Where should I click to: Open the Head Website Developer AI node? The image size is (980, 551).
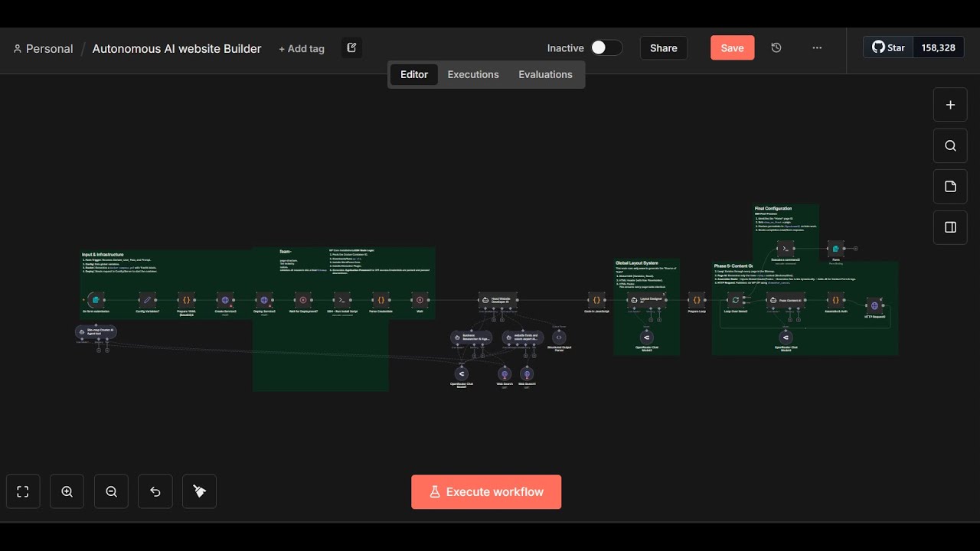498,300
